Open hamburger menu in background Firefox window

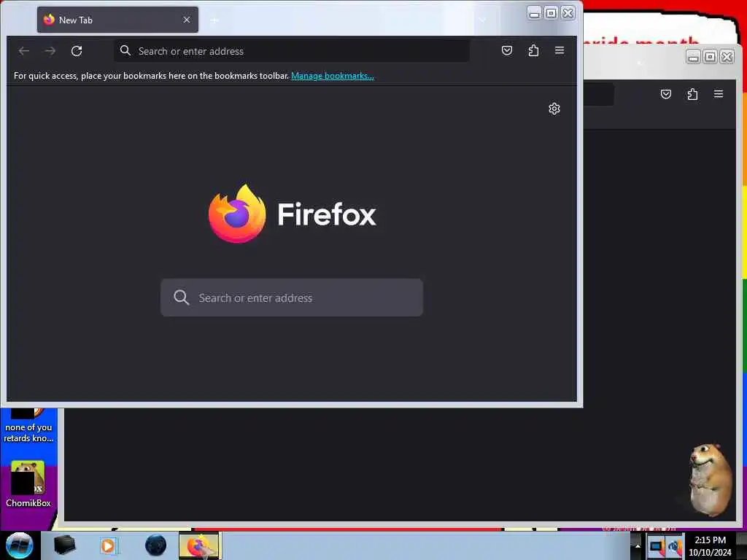tap(719, 94)
